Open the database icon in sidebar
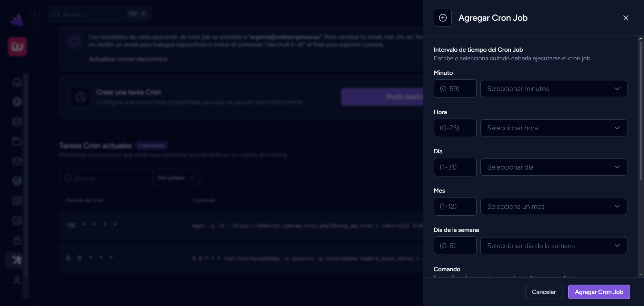 [17, 122]
